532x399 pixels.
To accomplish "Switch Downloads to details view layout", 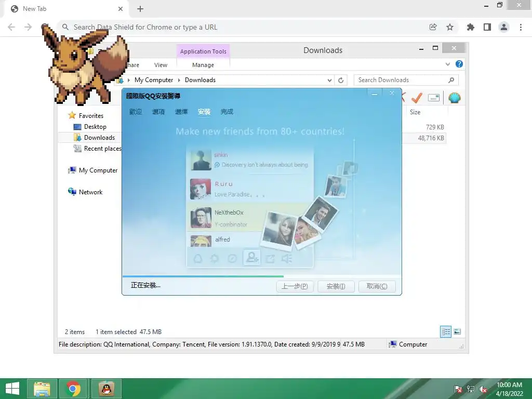I will coord(446,331).
